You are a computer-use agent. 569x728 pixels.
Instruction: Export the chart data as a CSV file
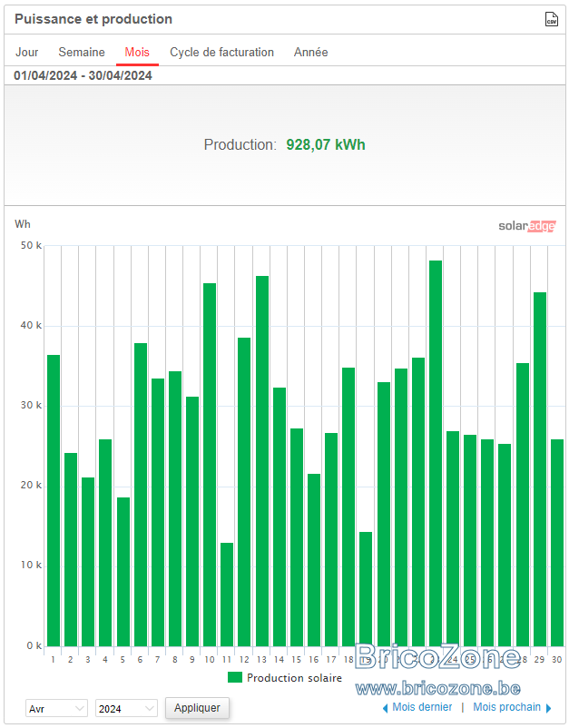point(551,19)
